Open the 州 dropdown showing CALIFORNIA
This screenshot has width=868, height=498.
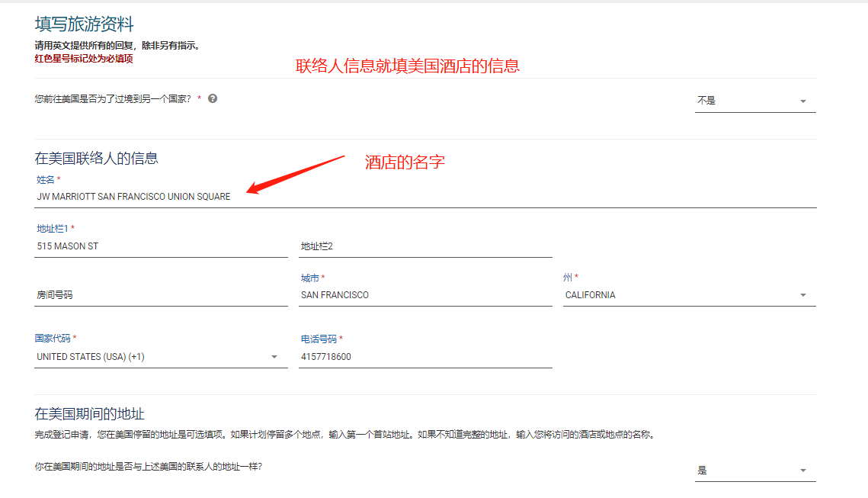coord(689,294)
